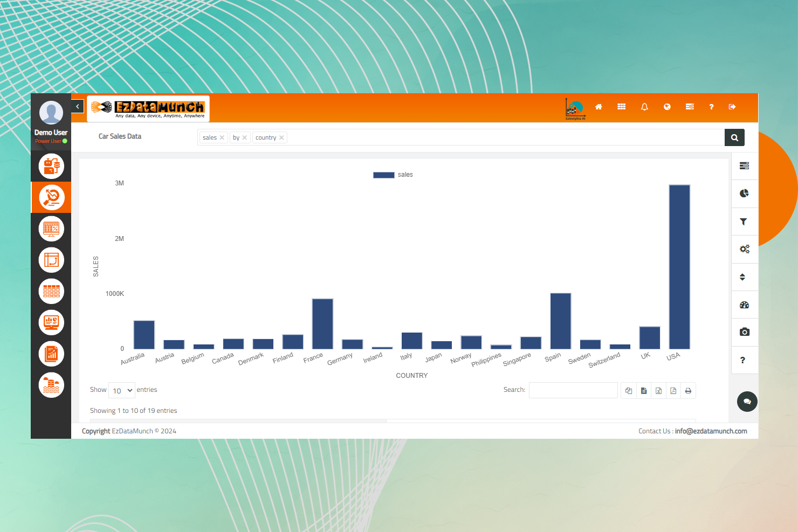The image size is (798, 532).
Task: Remove the 'sales' search tag
Action: point(222,138)
